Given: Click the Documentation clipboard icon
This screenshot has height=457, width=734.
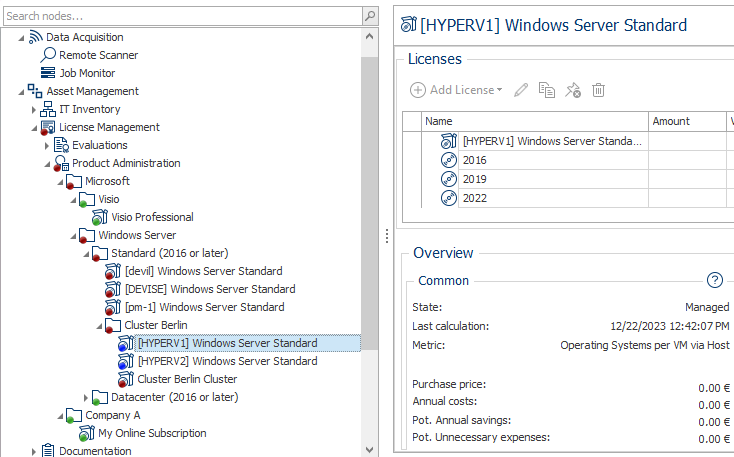Looking at the screenshot, I should pyautogui.click(x=48, y=450).
